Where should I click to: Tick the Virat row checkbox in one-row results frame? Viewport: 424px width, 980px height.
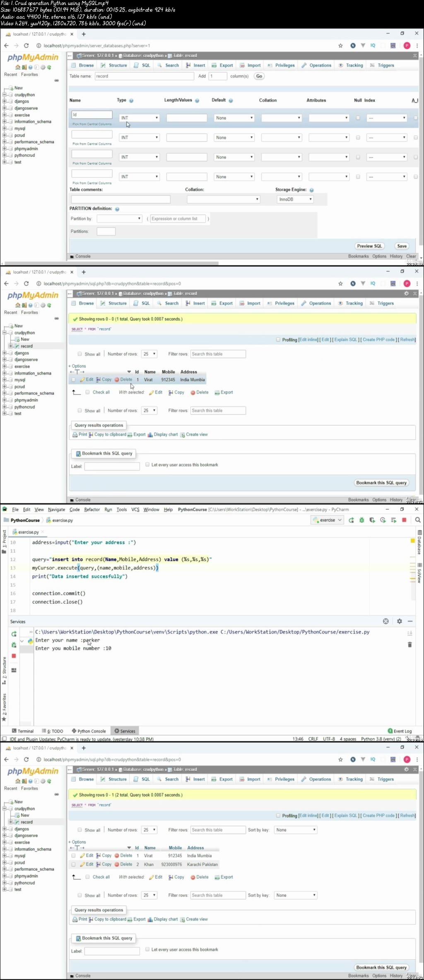pyautogui.click(x=73, y=380)
